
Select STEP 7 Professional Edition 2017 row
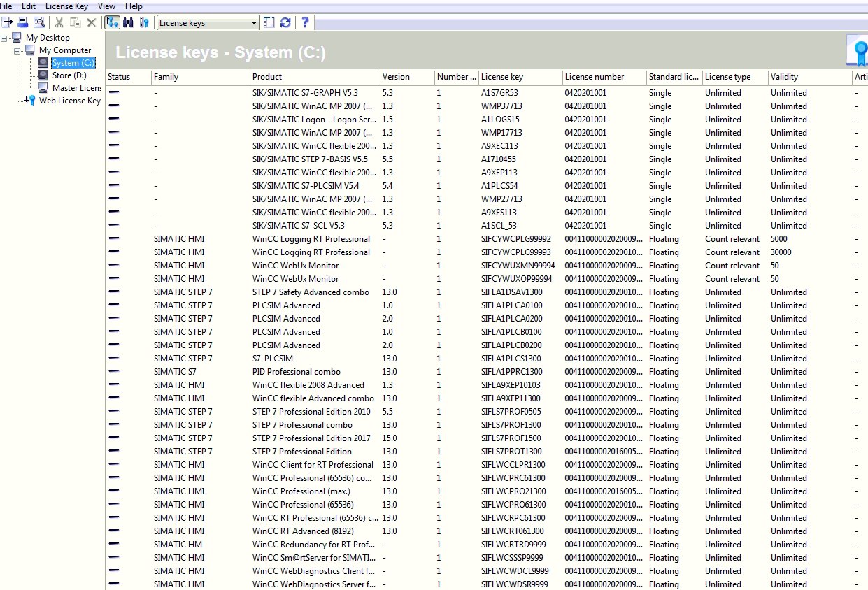point(486,438)
